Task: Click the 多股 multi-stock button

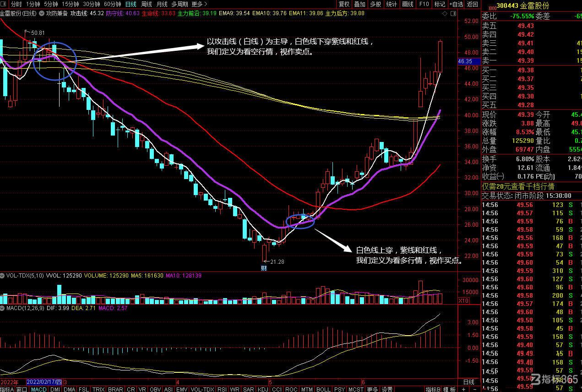Action: click(x=375, y=4)
